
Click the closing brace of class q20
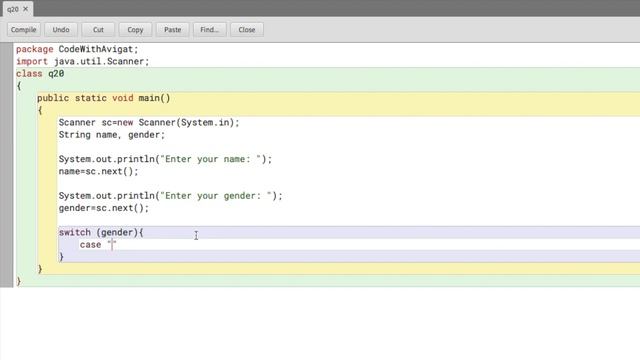[x=19, y=281]
